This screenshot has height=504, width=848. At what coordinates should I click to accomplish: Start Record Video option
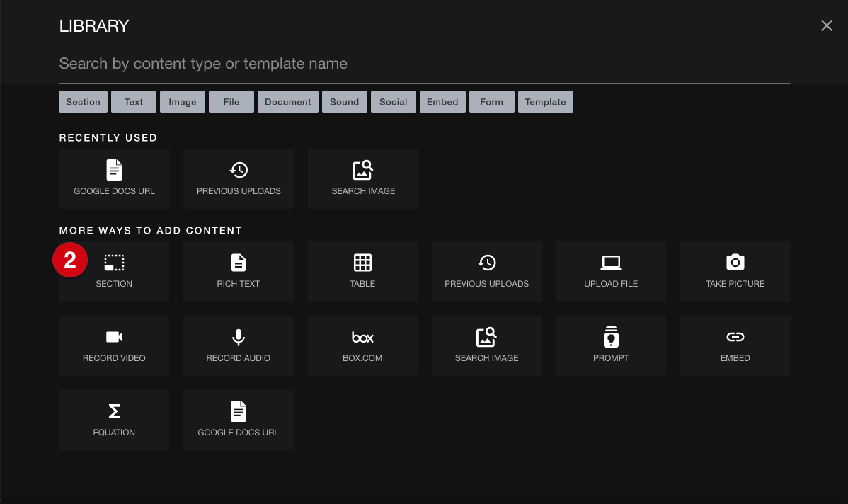tap(114, 346)
